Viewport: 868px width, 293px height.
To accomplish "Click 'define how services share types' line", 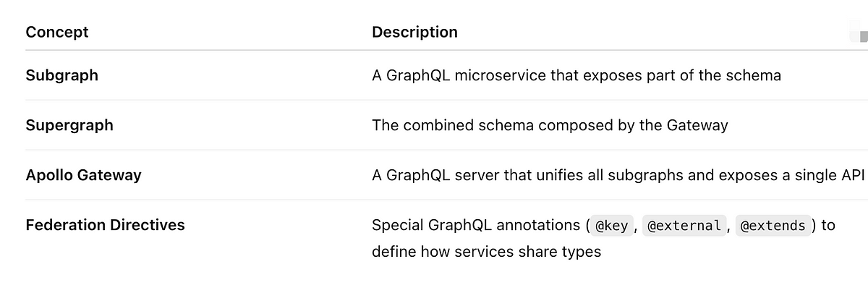I will [486, 252].
